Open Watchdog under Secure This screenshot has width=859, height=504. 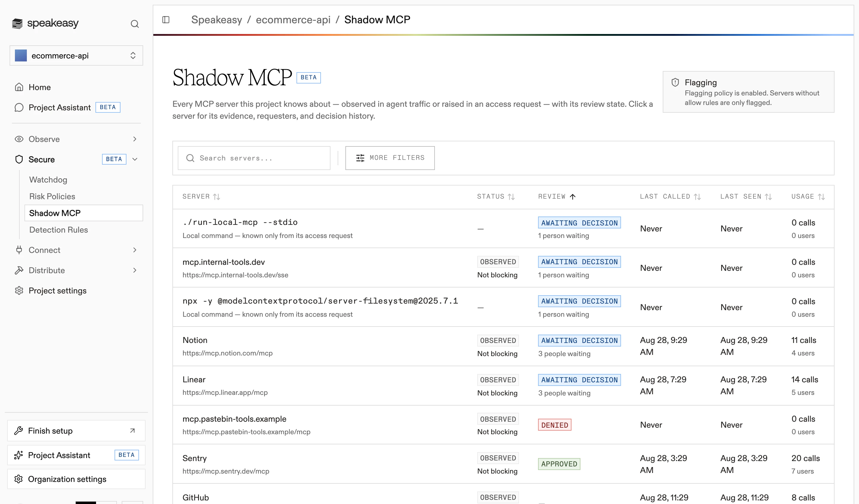48,180
